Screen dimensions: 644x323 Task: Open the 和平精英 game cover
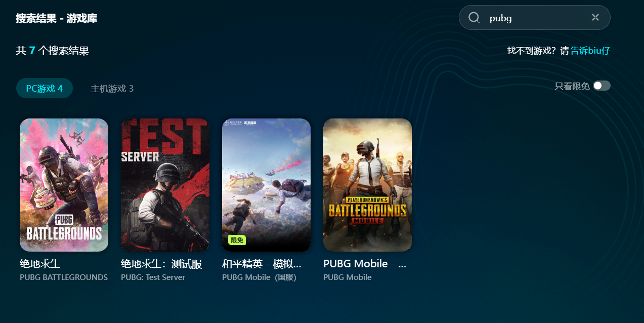(x=266, y=185)
